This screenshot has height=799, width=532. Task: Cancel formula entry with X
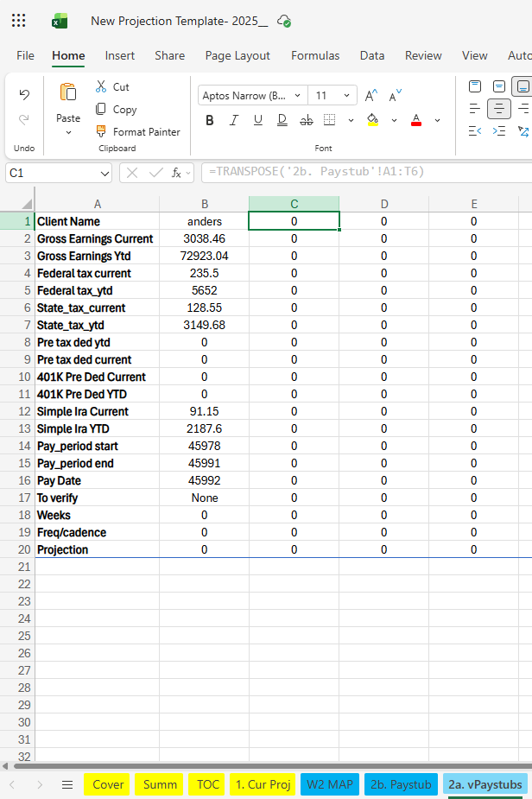pos(132,174)
